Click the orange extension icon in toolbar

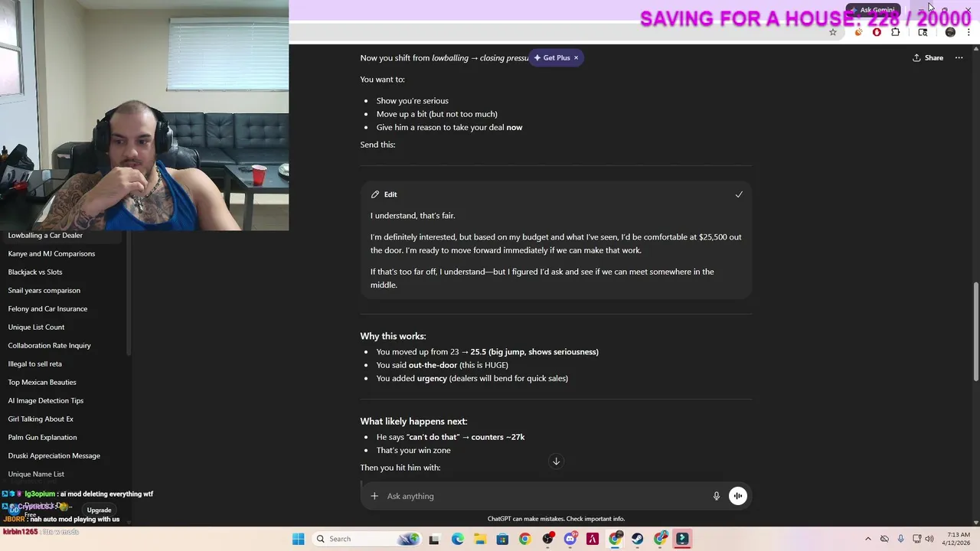pyautogui.click(x=858, y=32)
